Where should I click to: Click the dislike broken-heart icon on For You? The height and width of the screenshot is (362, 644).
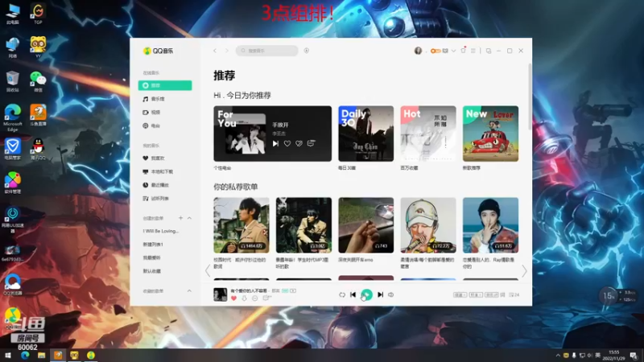(299, 143)
